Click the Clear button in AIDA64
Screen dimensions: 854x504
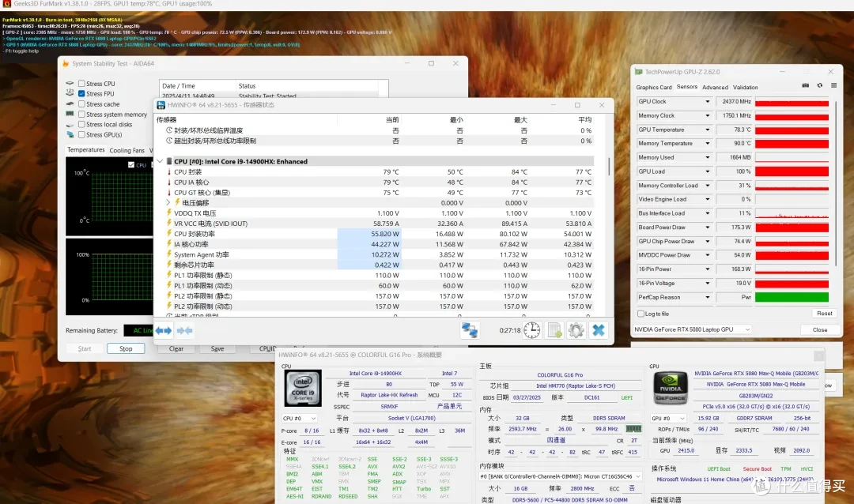(x=176, y=348)
